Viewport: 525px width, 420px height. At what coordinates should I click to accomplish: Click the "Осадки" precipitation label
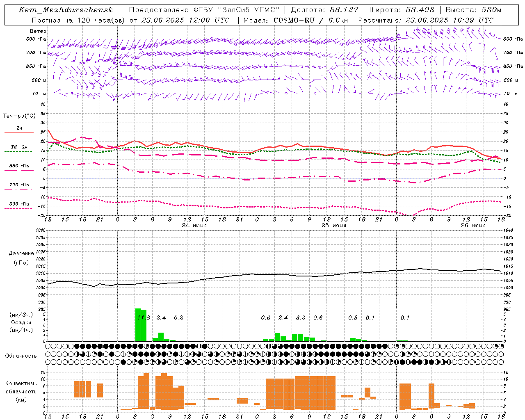(21, 322)
